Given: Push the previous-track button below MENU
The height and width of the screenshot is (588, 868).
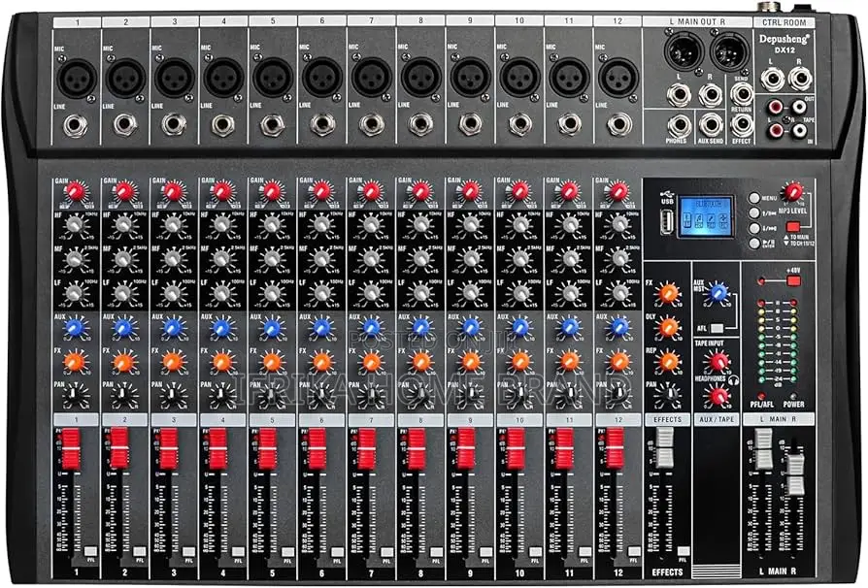Looking at the screenshot, I should [754, 212].
